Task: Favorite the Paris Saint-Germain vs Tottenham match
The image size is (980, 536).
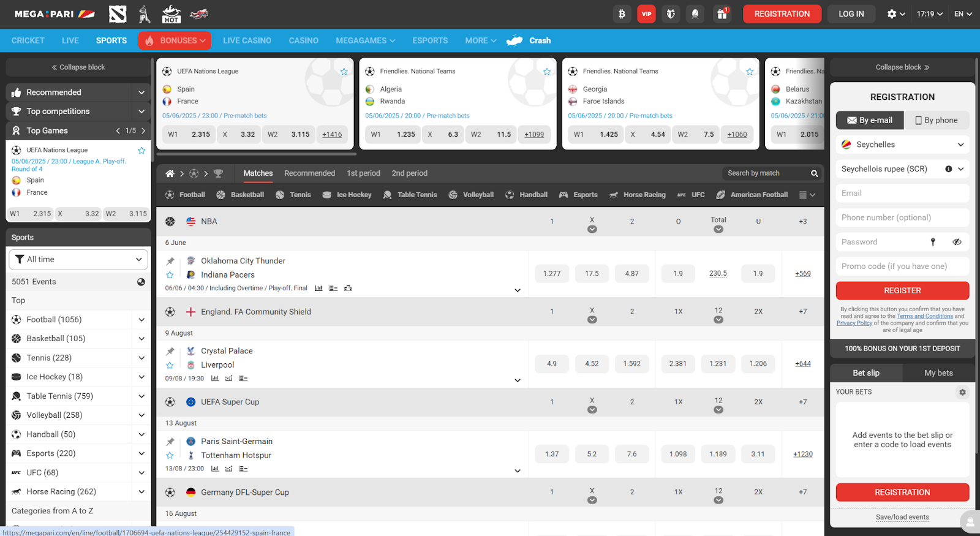Action: [x=170, y=455]
